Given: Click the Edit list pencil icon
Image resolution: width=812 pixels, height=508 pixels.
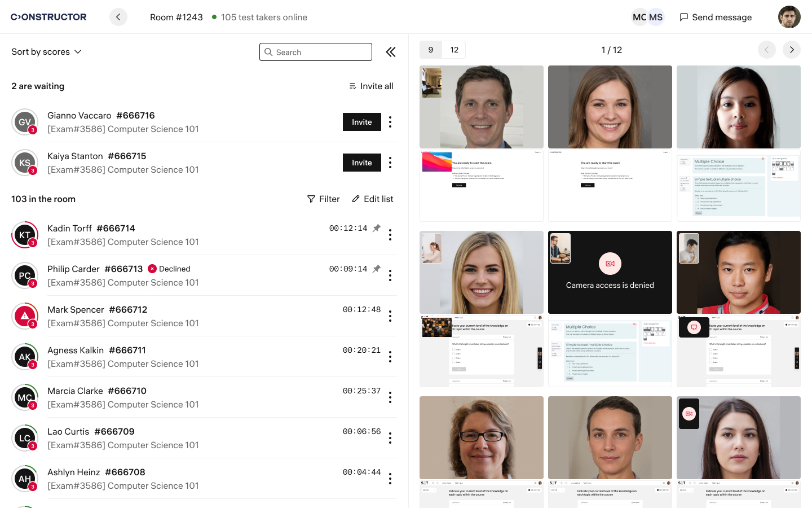Looking at the screenshot, I should pyautogui.click(x=356, y=199).
